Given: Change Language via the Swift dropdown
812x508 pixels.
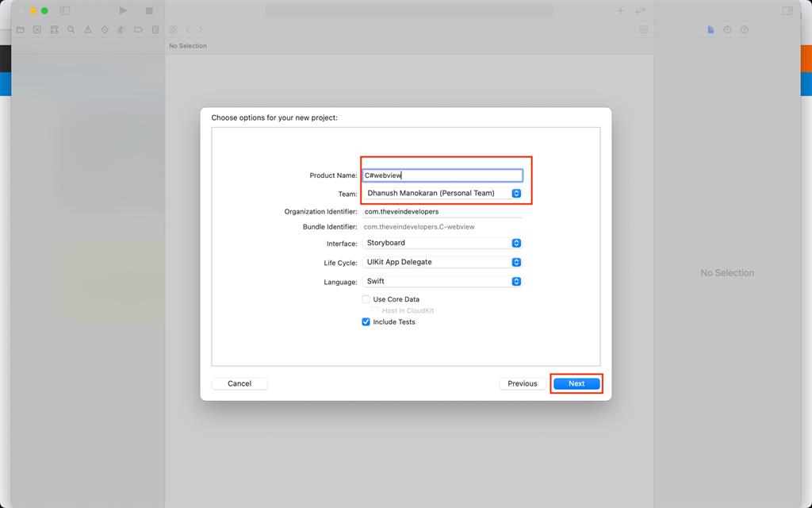Looking at the screenshot, I should point(515,281).
